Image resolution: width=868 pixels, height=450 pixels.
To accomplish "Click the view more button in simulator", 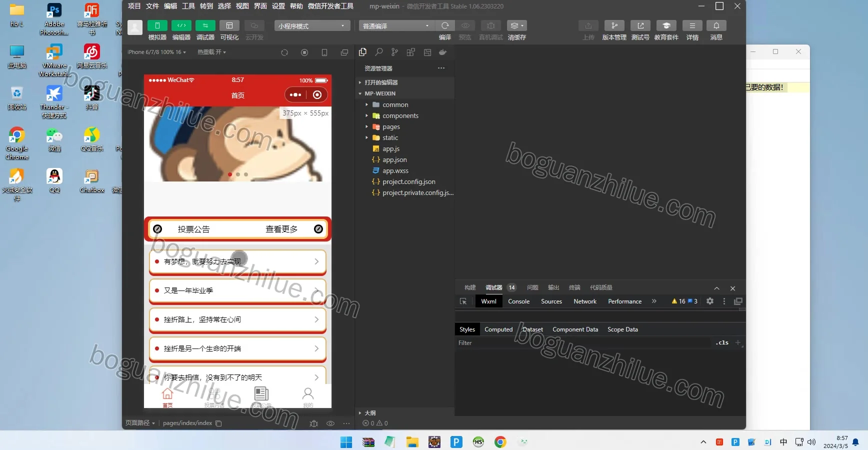I will [x=281, y=229].
